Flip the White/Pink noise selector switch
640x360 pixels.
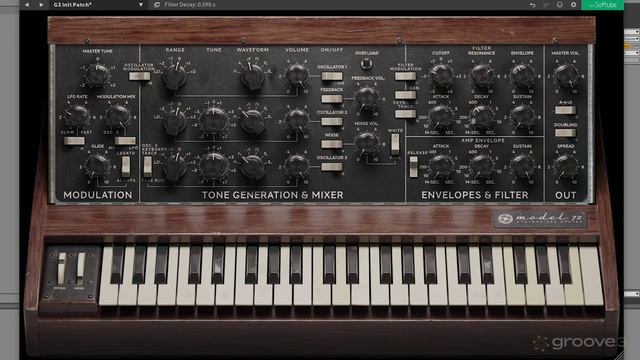(395, 144)
